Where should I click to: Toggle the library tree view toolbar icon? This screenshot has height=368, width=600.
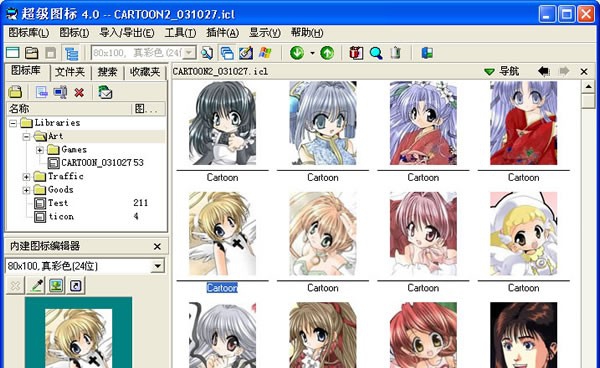71,53
